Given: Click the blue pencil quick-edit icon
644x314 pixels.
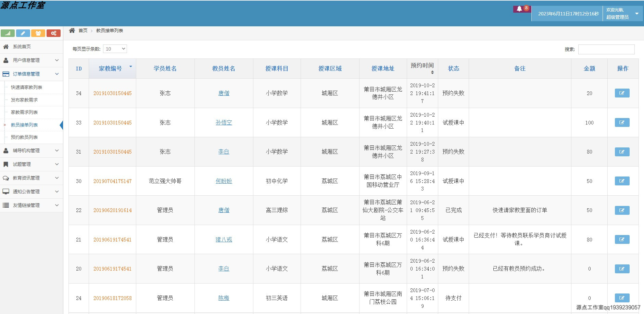Looking at the screenshot, I should (x=23, y=33).
